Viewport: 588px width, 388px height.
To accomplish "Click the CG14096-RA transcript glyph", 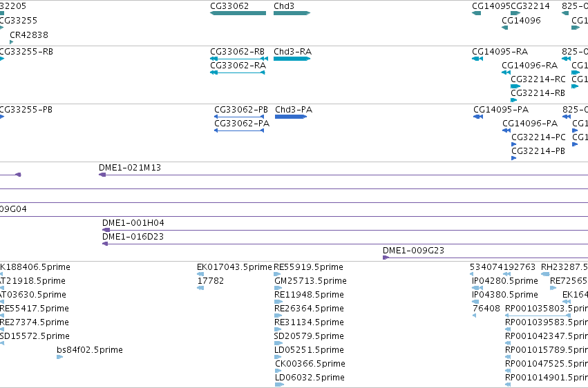I will point(506,72).
